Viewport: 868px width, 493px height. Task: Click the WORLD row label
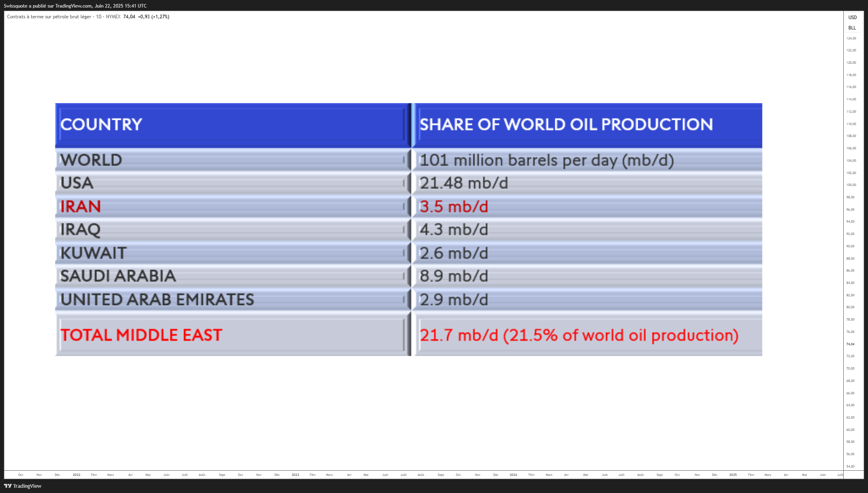click(91, 160)
